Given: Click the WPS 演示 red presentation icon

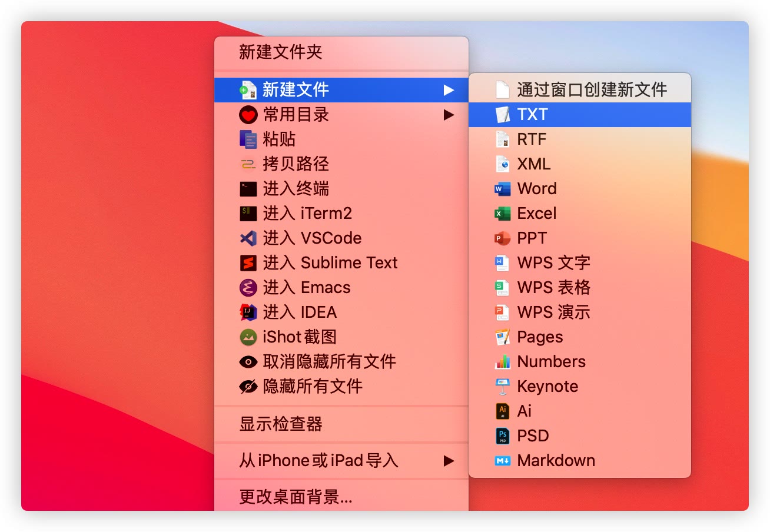Looking at the screenshot, I should tap(502, 312).
